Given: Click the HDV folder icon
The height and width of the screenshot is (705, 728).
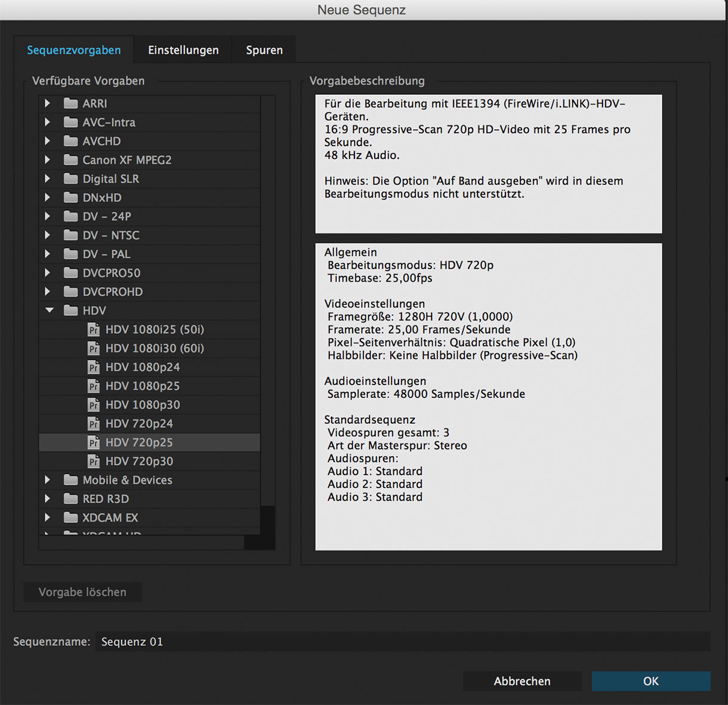Looking at the screenshot, I should tap(71, 310).
